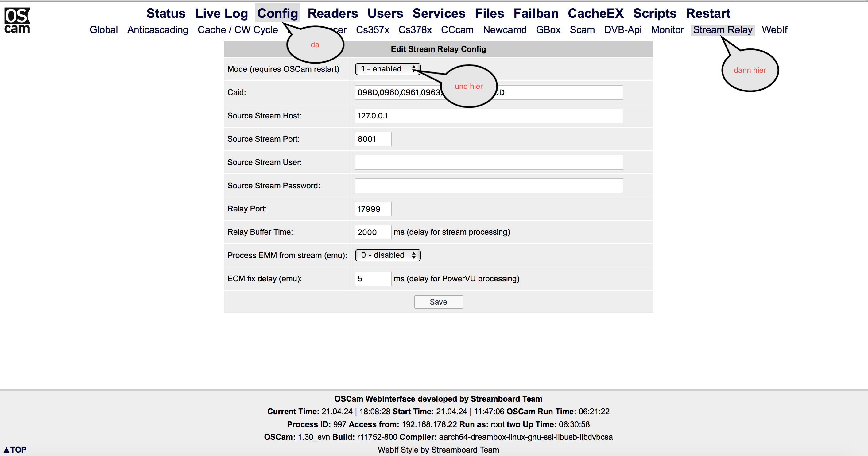
Task: Open the Services page
Action: click(439, 14)
